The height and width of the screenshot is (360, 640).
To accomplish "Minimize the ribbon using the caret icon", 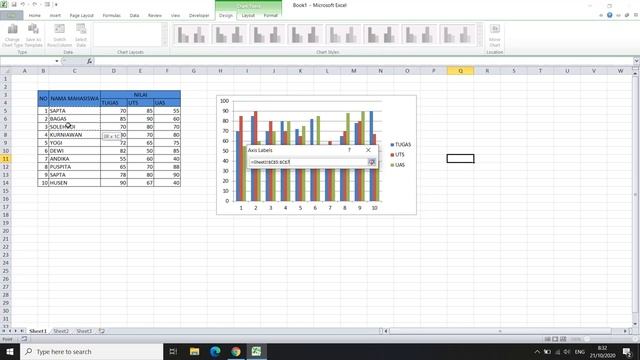I will click(601, 16).
